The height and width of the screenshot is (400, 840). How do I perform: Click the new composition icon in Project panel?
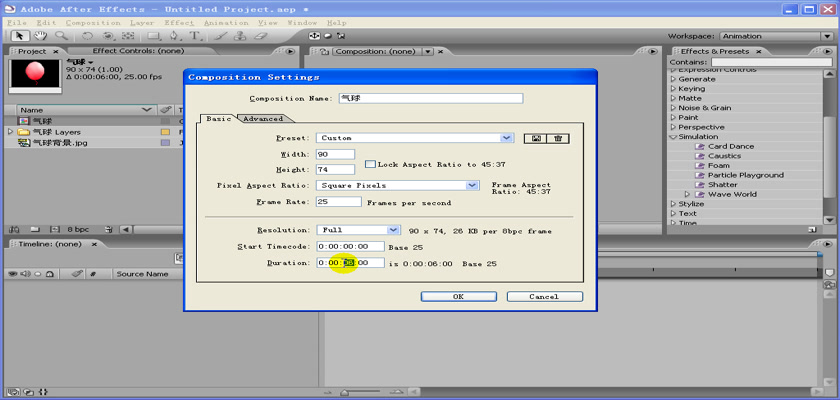pyautogui.click(x=54, y=230)
